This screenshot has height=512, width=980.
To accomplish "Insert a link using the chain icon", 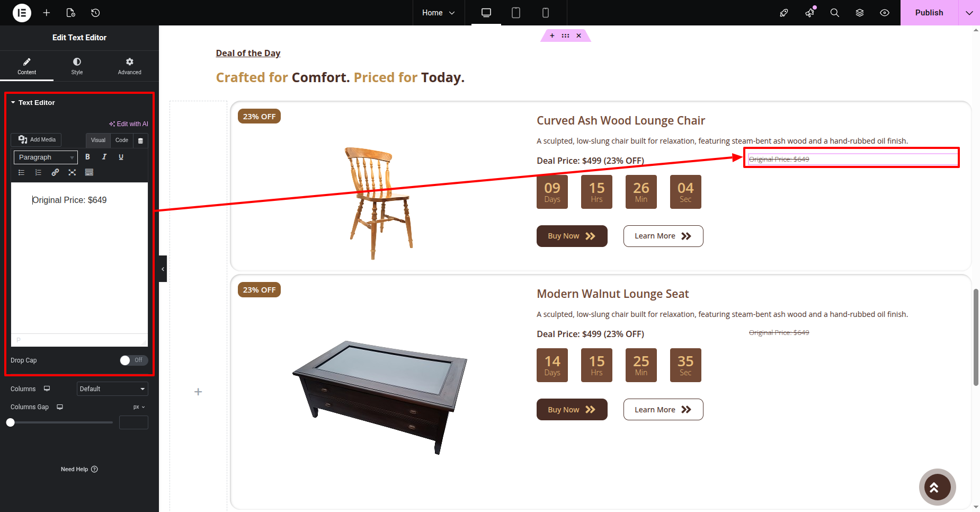I will pos(55,172).
